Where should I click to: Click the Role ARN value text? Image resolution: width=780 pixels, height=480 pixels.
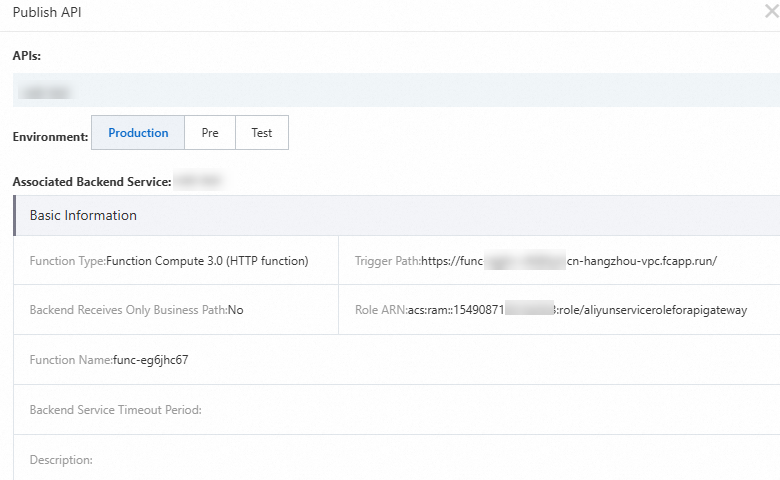tap(577, 310)
